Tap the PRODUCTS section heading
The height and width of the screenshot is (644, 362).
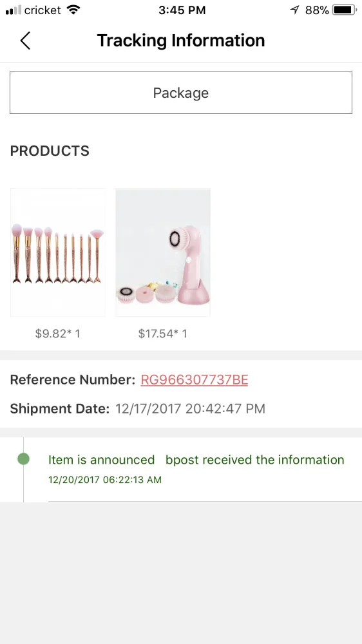click(50, 151)
